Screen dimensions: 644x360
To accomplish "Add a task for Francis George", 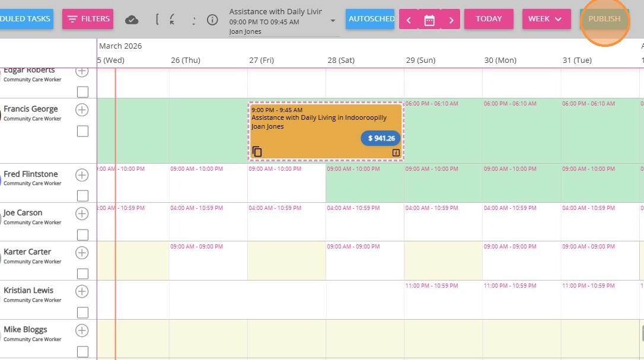I will 82,110.
